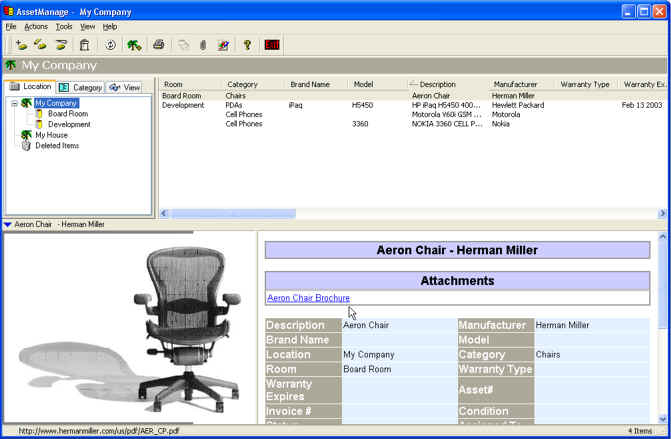The height and width of the screenshot is (439, 671).
Task: Click detail pane scroll up arrow
Action: (662, 236)
